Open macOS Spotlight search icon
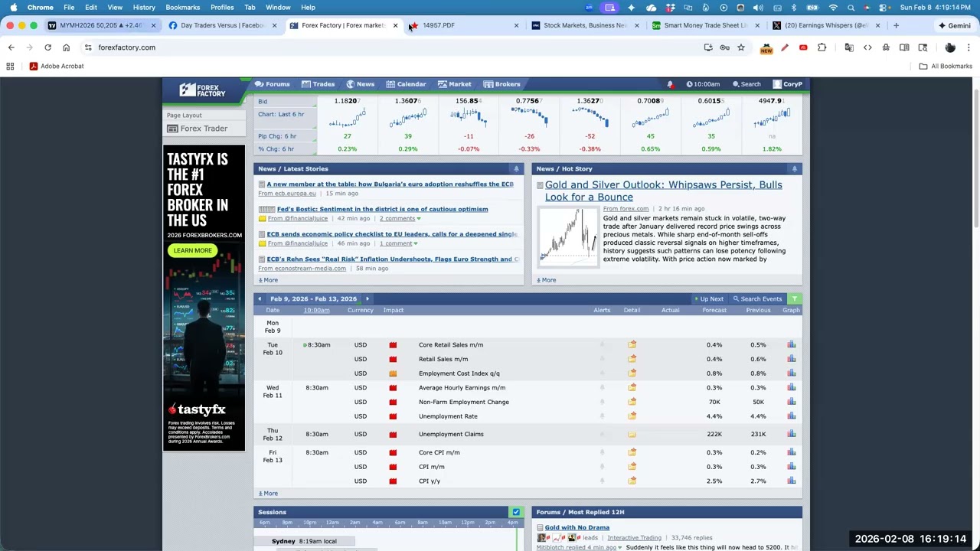The width and height of the screenshot is (980, 551). [851, 8]
